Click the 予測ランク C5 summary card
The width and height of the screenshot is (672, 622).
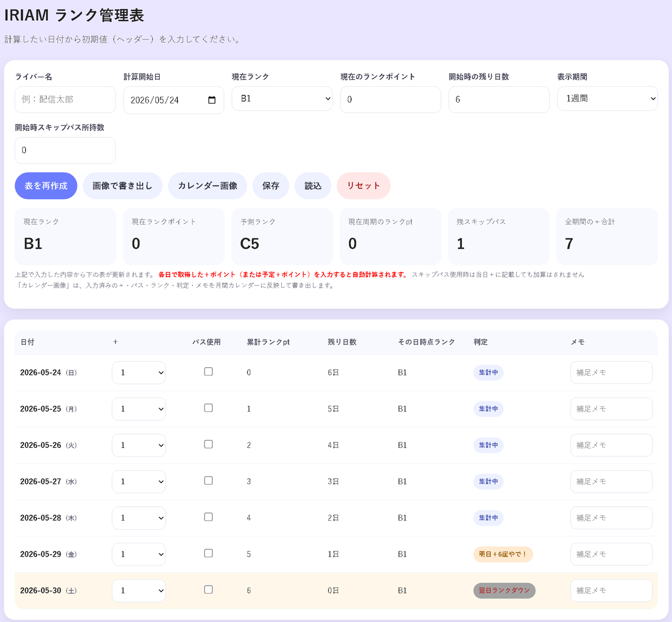282,236
